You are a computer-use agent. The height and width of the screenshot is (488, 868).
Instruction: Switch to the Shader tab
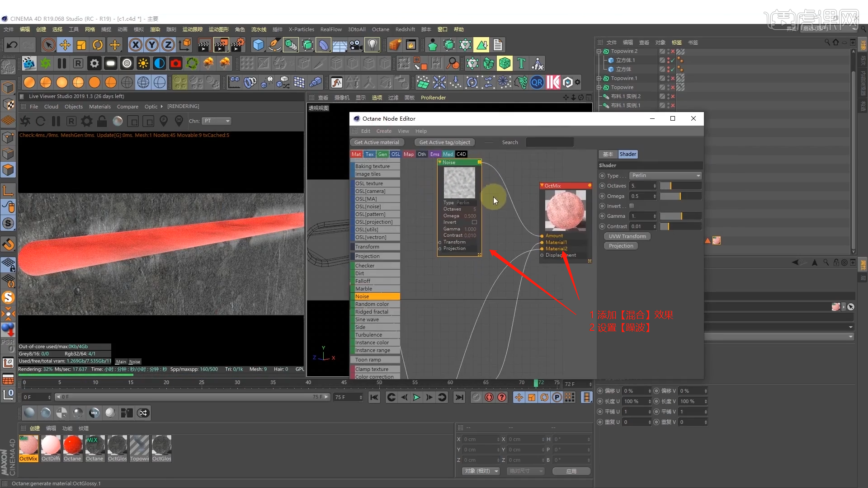coord(627,154)
